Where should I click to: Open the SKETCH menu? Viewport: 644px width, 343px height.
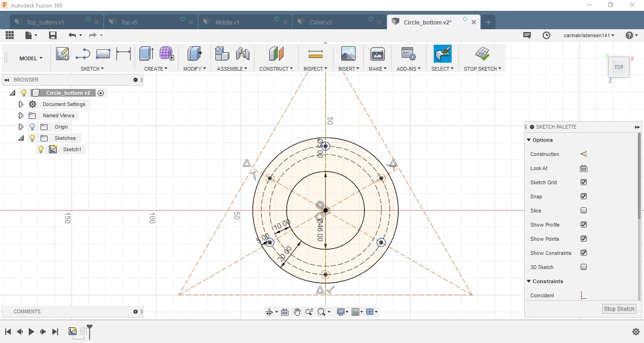(92, 69)
